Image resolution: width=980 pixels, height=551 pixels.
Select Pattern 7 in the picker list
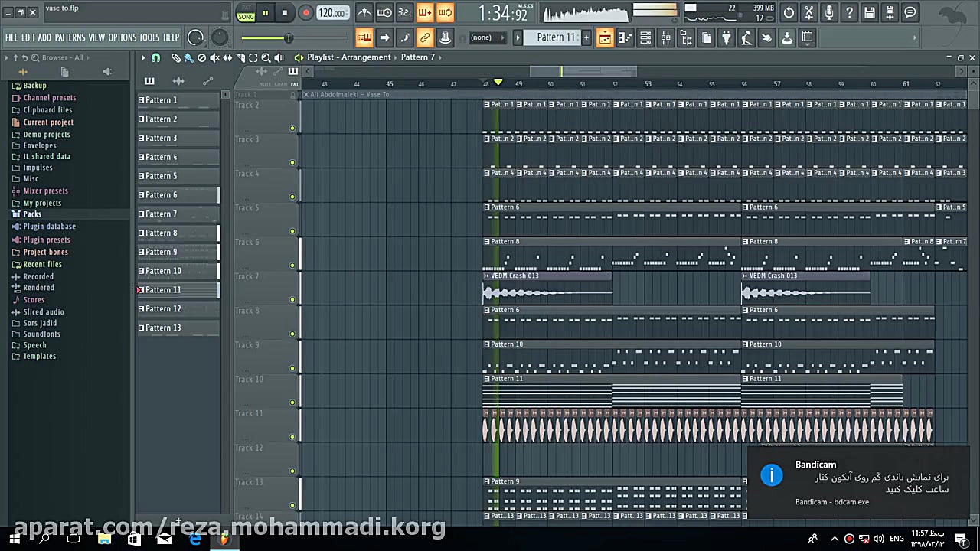tap(162, 214)
